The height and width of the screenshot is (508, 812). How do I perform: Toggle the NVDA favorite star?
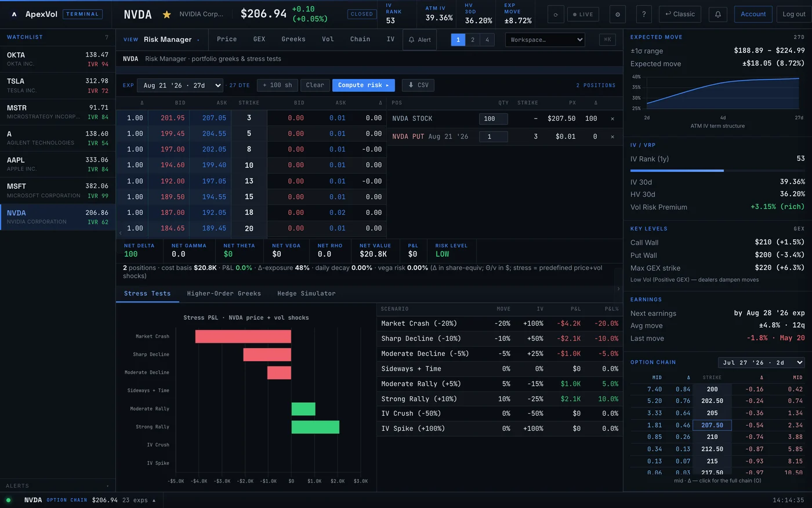166,15
